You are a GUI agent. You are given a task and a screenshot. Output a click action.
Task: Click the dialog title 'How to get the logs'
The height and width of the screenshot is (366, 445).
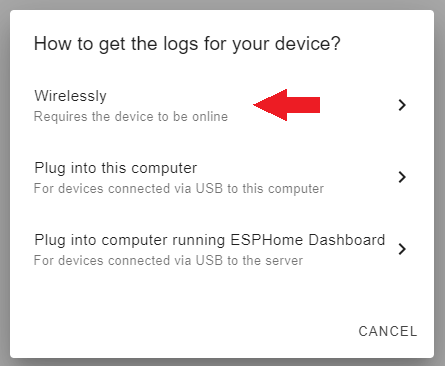[x=187, y=44]
